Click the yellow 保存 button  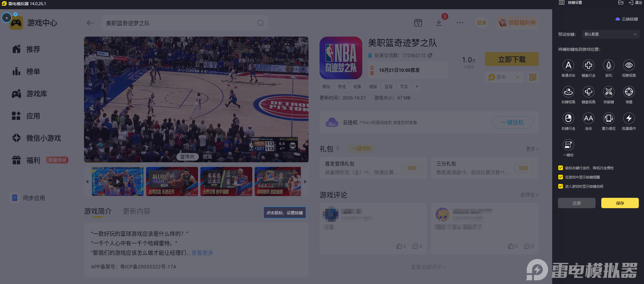(x=620, y=203)
